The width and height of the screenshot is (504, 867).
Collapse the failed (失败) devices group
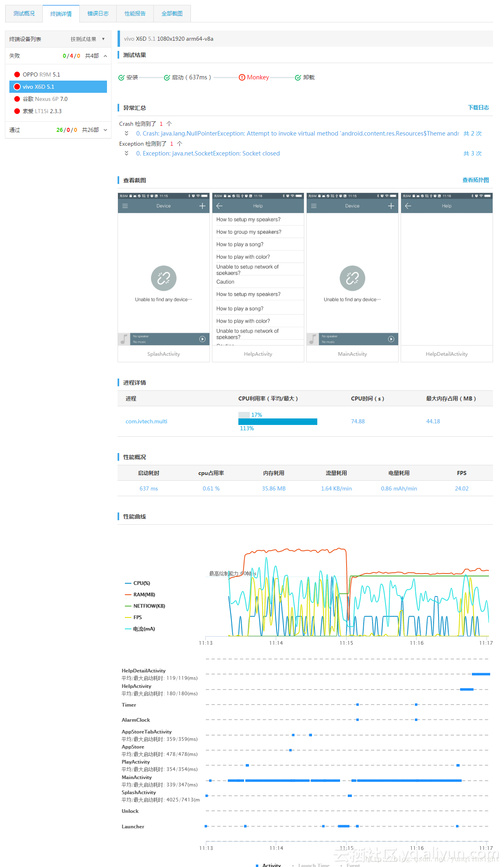(105, 56)
